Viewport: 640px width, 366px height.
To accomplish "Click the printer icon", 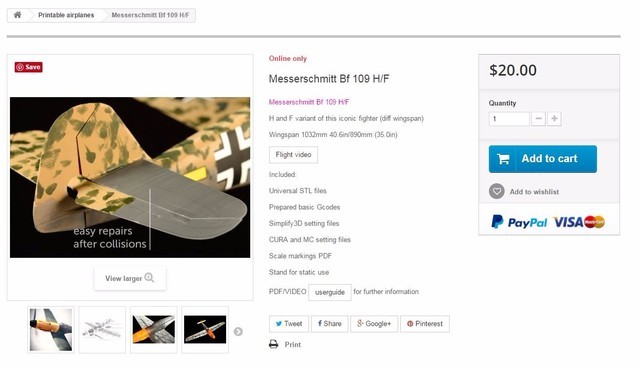I will point(273,344).
